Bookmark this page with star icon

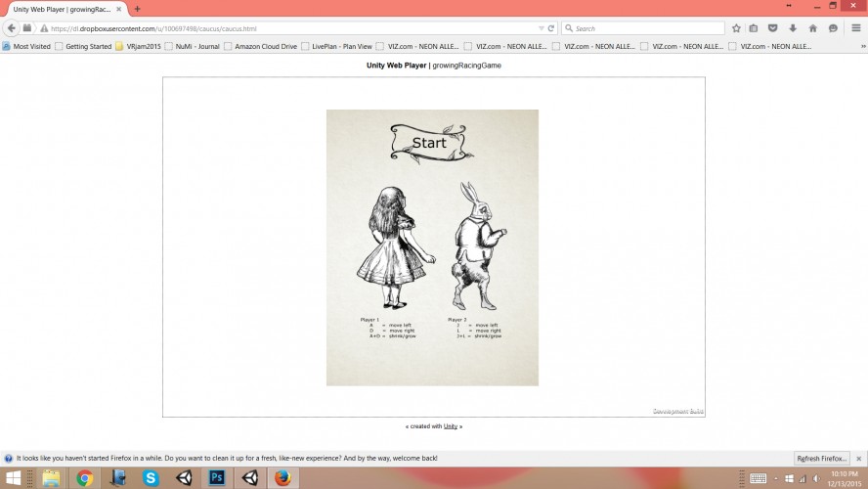click(736, 28)
